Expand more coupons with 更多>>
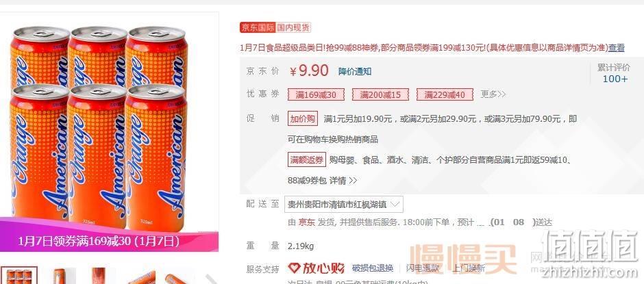 [493, 94]
